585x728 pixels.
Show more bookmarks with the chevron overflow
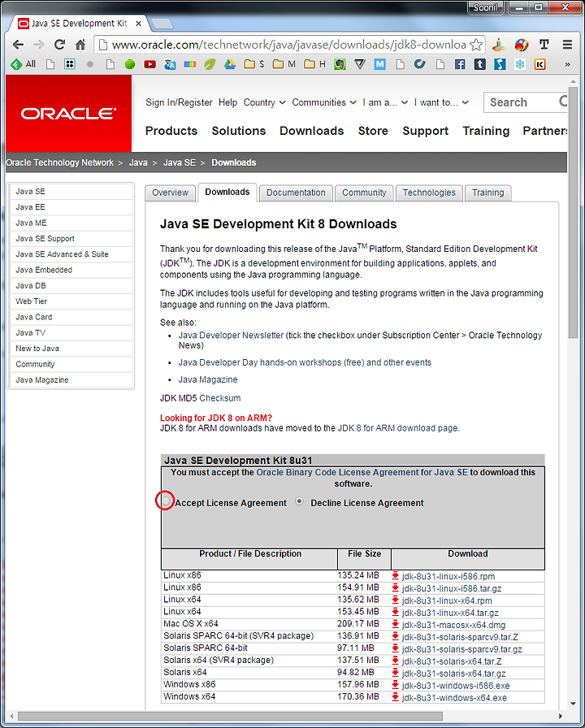click(567, 64)
